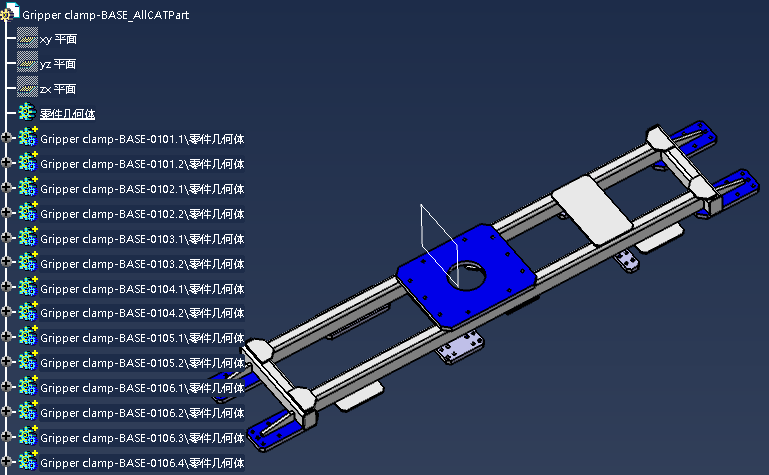Select Gripper clamp-BASE-0104.2\零件几何体 text
Viewport: 769px width, 475px height.
point(142,313)
